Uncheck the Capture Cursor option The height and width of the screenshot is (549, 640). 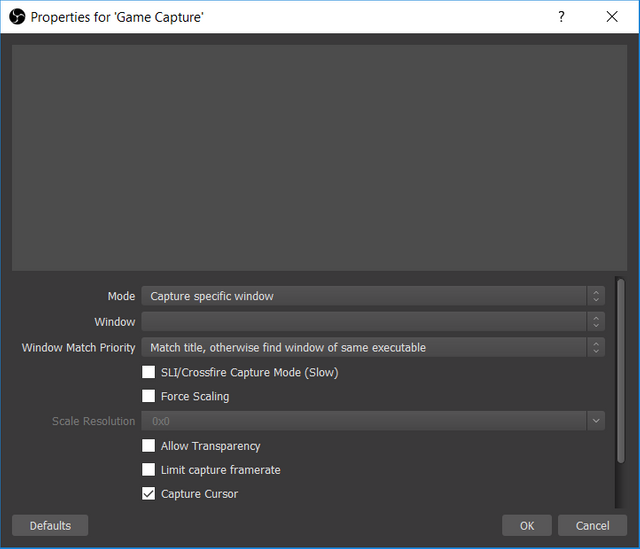click(x=149, y=494)
